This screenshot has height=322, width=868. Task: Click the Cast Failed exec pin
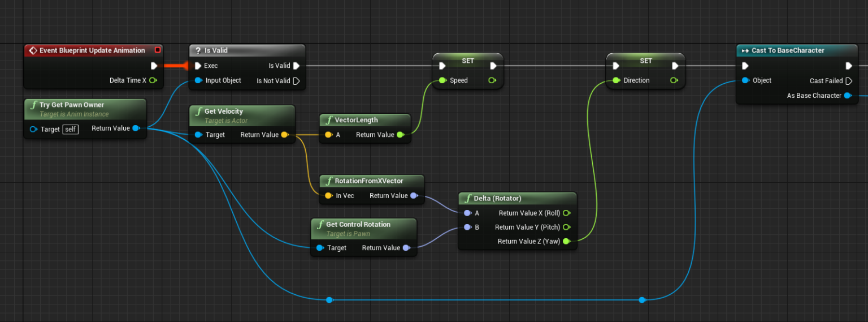848,81
